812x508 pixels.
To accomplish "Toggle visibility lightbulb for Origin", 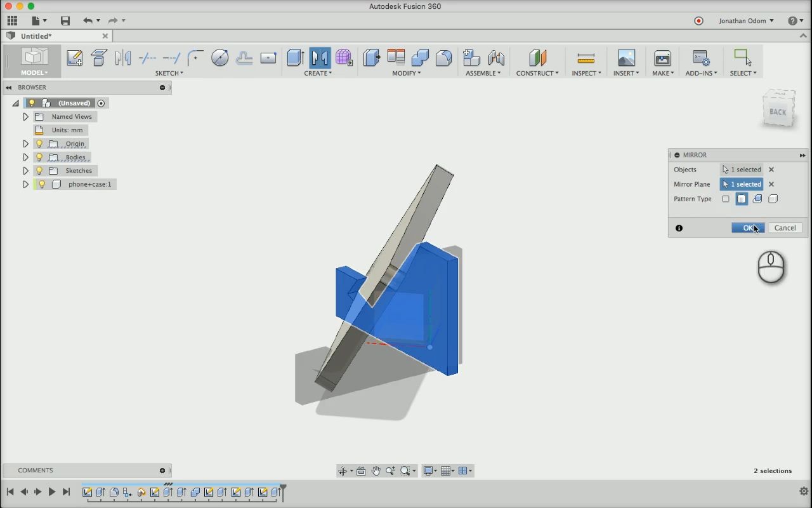I will [x=39, y=144].
